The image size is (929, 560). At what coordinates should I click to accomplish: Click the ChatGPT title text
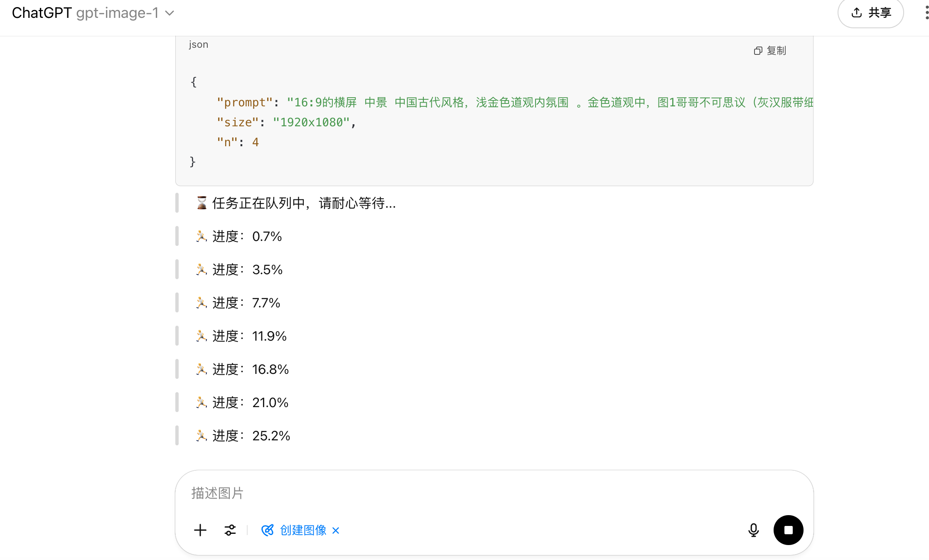(42, 13)
